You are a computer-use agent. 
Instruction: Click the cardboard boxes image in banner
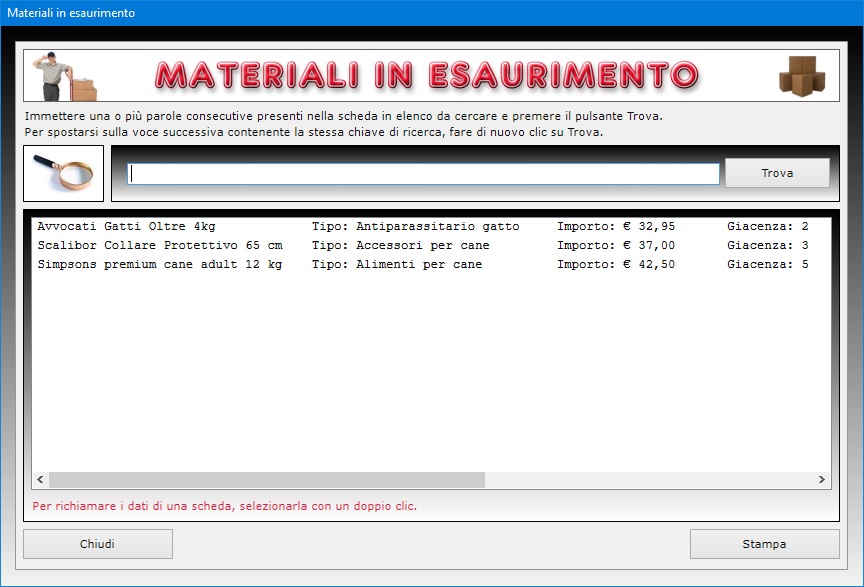click(x=802, y=76)
